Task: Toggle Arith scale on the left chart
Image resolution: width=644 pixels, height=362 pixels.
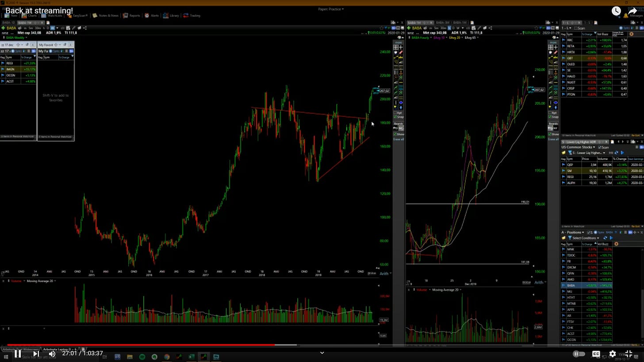Action: (384, 274)
